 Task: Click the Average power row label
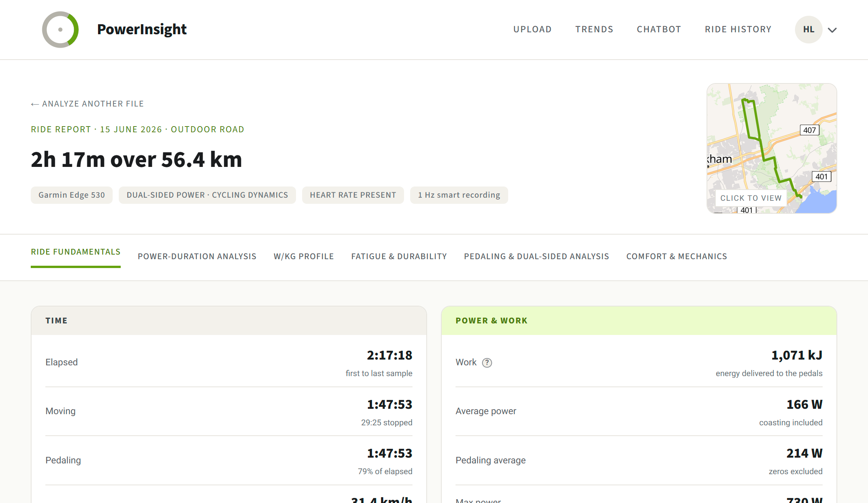(486, 411)
